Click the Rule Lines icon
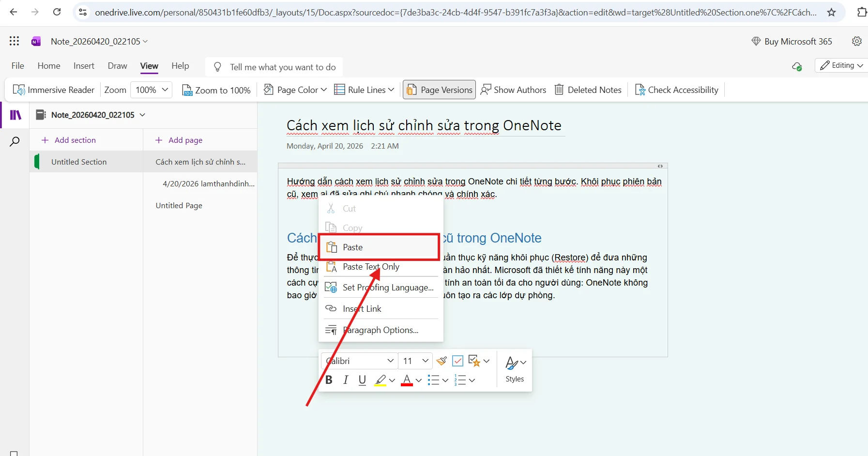Screen dimensions: 868x456 point(340,90)
